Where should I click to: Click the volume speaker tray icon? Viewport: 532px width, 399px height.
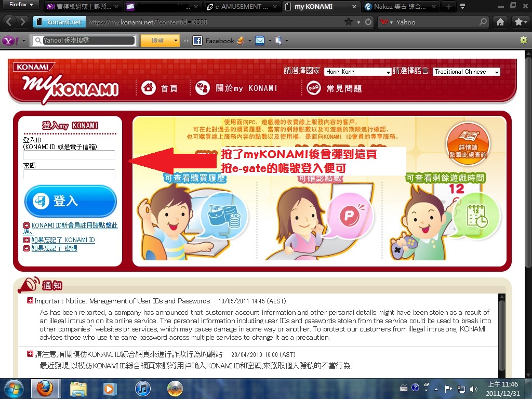[474, 389]
